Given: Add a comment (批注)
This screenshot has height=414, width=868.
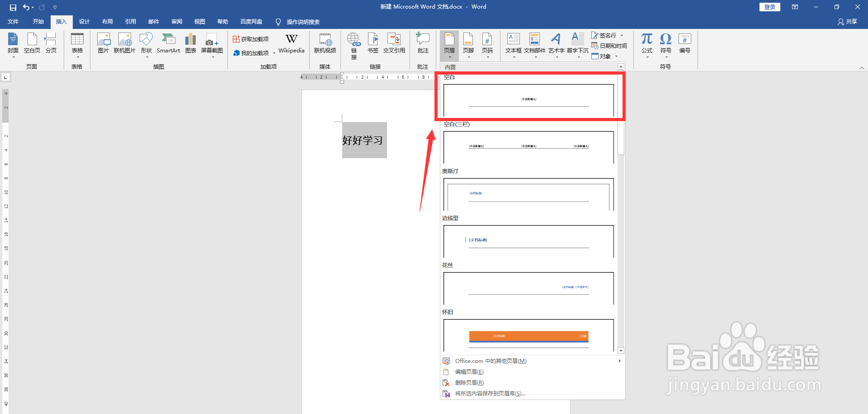Looking at the screenshot, I should (423, 43).
